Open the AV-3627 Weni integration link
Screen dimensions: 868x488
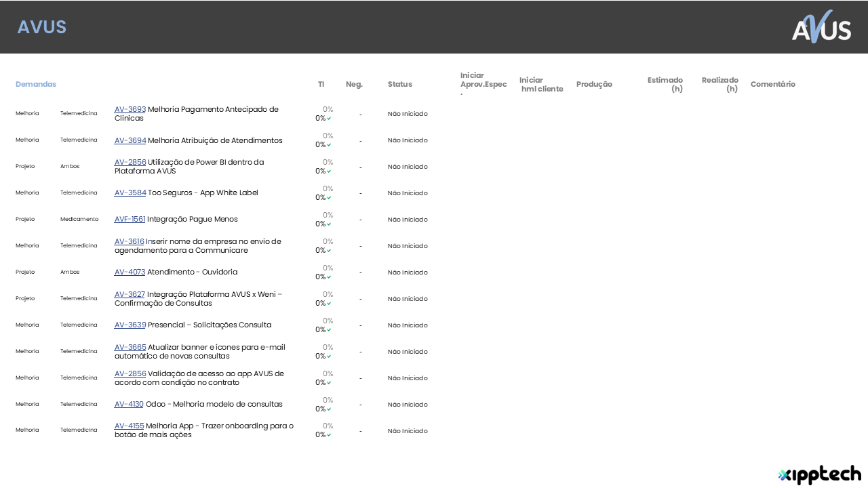click(x=130, y=294)
